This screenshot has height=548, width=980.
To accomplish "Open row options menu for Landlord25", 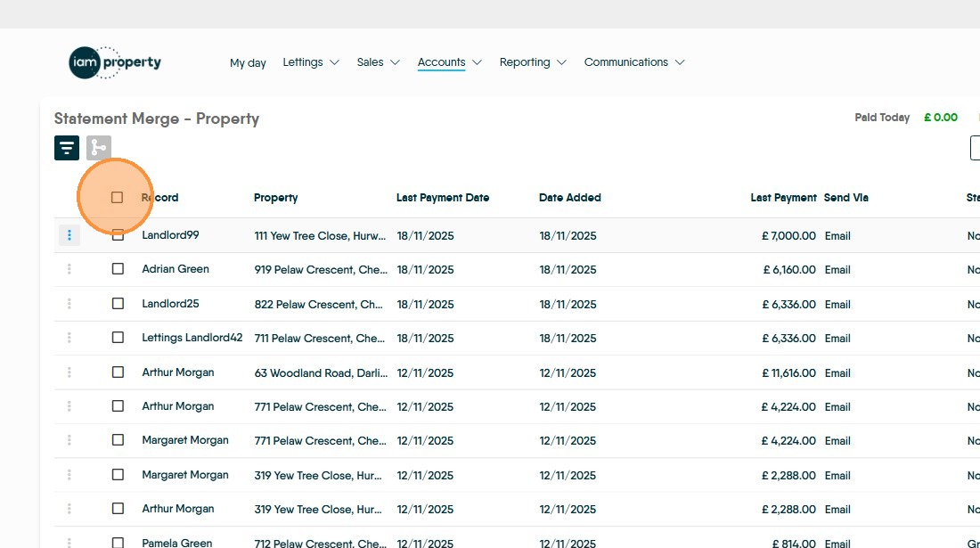I will pyautogui.click(x=69, y=304).
